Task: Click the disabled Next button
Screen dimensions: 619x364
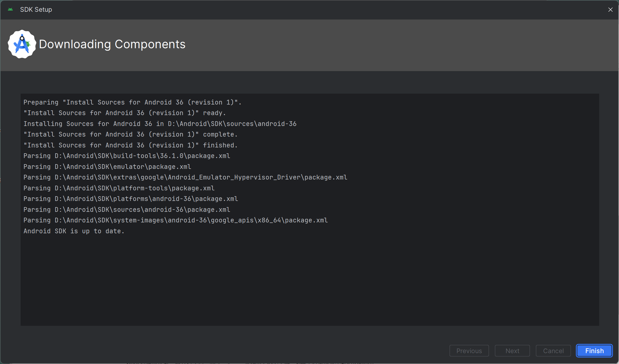Action: click(512, 351)
